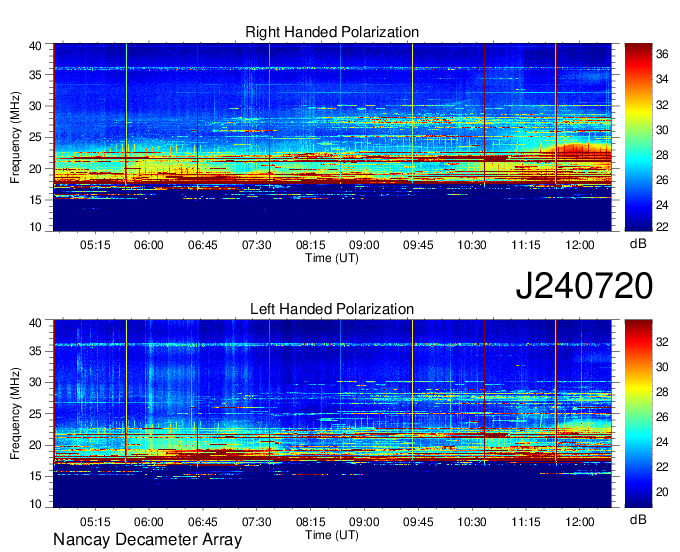This screenshot has width=680, height=552.
Task: Click the 07:30 time tick on lower plot
Action: pyautogui.click(x=256, y=522)
